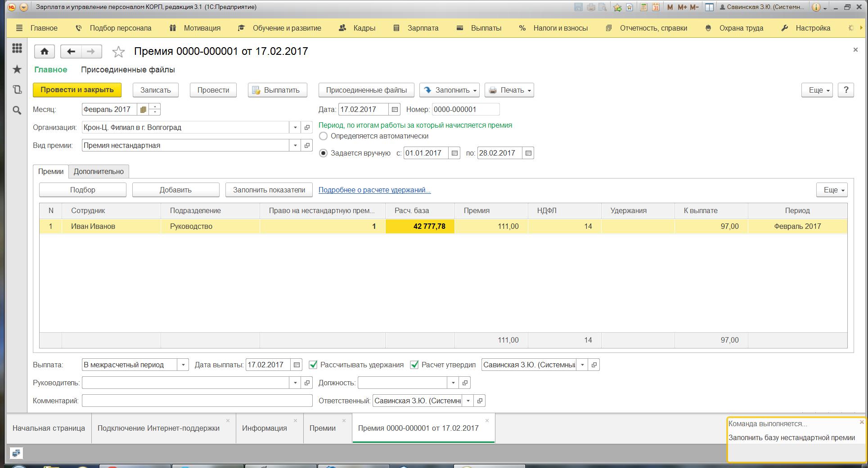
Task: Open the home page icon button
Action: click(x=45, y=51)
